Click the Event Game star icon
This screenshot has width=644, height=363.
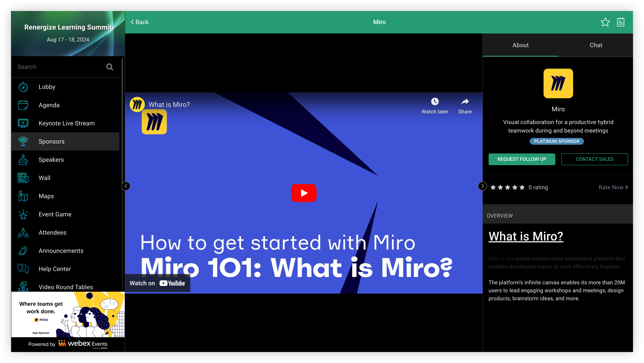(x=23, y=214)
